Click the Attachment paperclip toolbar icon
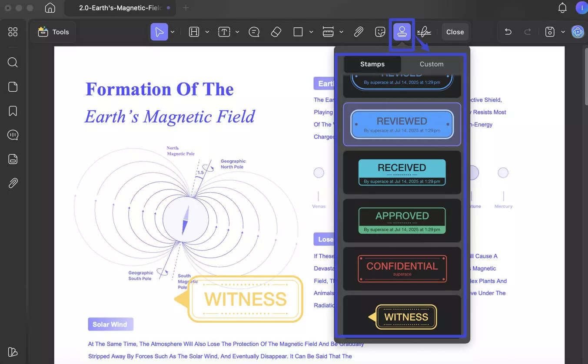The width and height of the screenshot is (588, 364). [x=359, y=31]
